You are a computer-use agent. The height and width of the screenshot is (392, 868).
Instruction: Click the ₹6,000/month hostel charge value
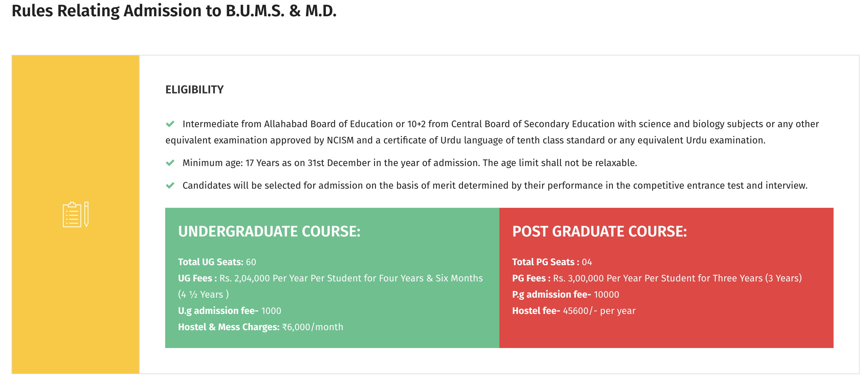pyautogui.click(x=313, y=327)
